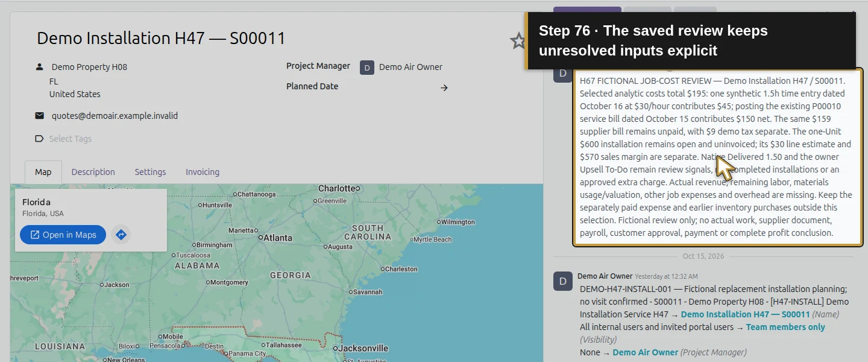Viewport: 868px width, 362px height.
Task: Click the Project Manager avatar D
Action: click(x=367, y=67)
